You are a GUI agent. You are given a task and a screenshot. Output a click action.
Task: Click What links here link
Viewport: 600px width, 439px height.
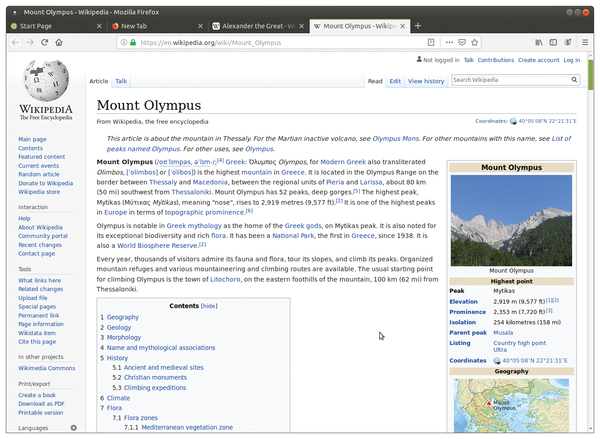(39, 280)
